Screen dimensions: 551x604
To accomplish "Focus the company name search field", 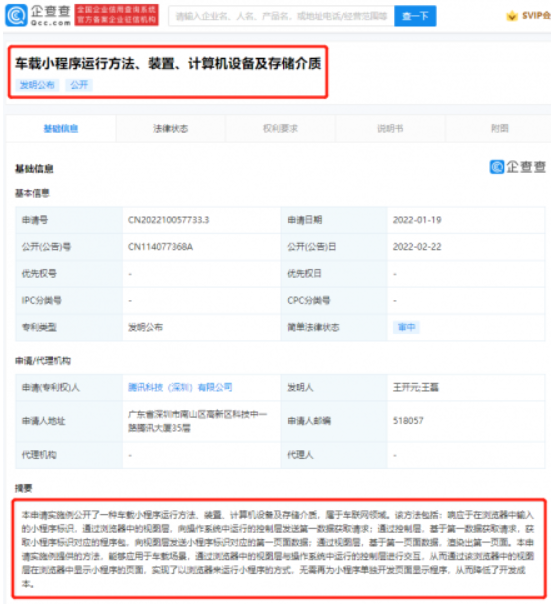I will pyautogui.click(x=281, y=16).
